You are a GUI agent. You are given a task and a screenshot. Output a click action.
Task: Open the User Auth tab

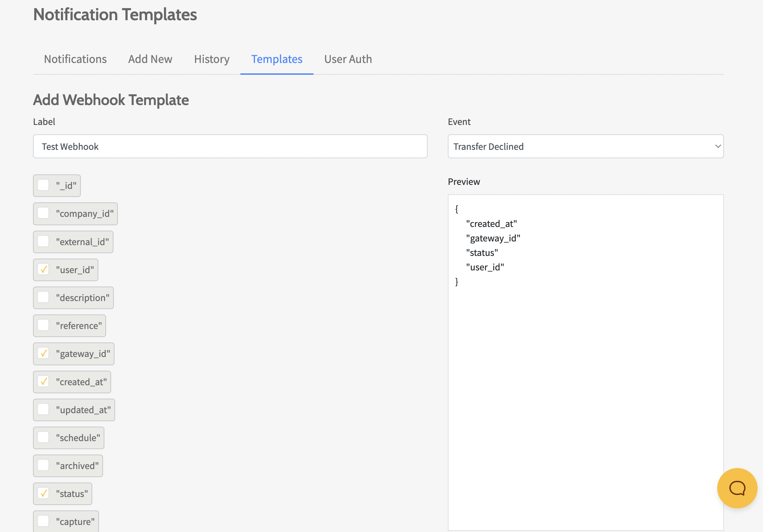348,59
